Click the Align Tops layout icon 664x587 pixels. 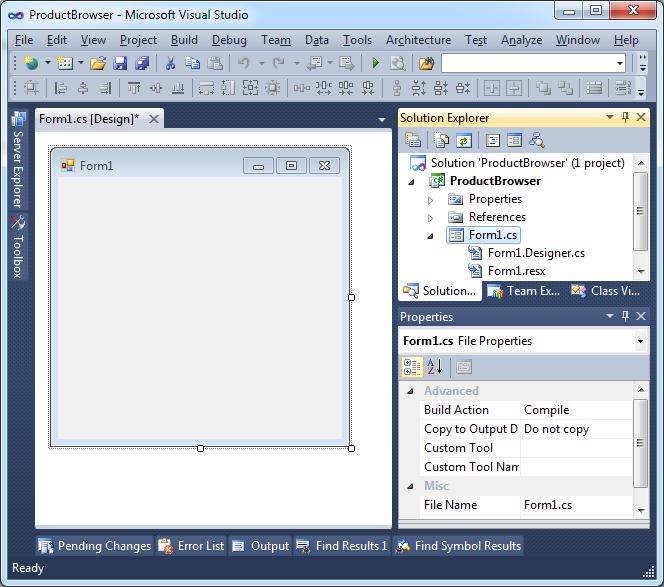pyautogui.click(x=134, y=88)
